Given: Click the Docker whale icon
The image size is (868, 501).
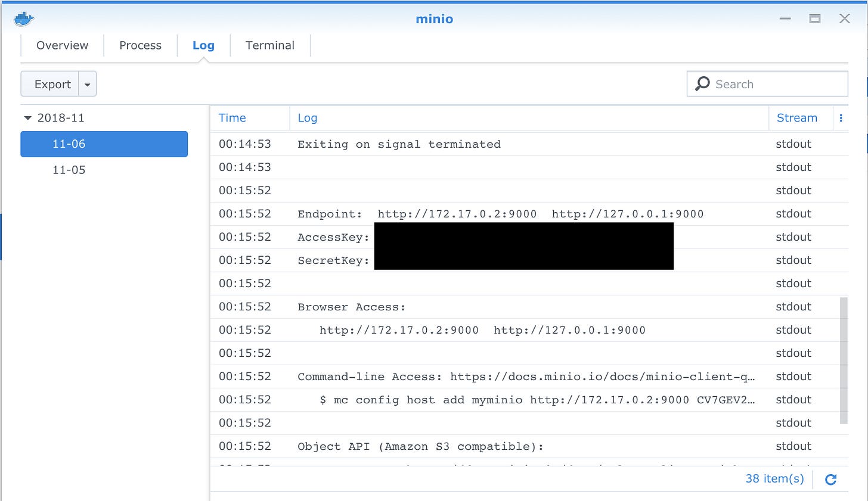Looking at the screenshot, I should click(24, 19).
